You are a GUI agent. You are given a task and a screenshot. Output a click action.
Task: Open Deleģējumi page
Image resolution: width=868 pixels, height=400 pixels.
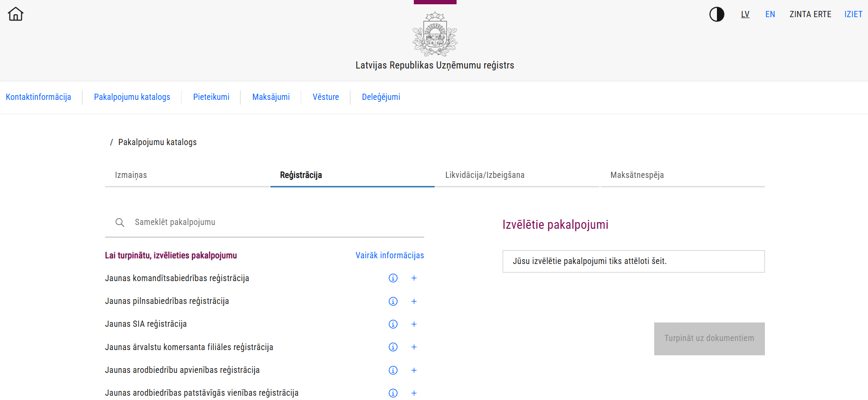[x=381, y=97]
